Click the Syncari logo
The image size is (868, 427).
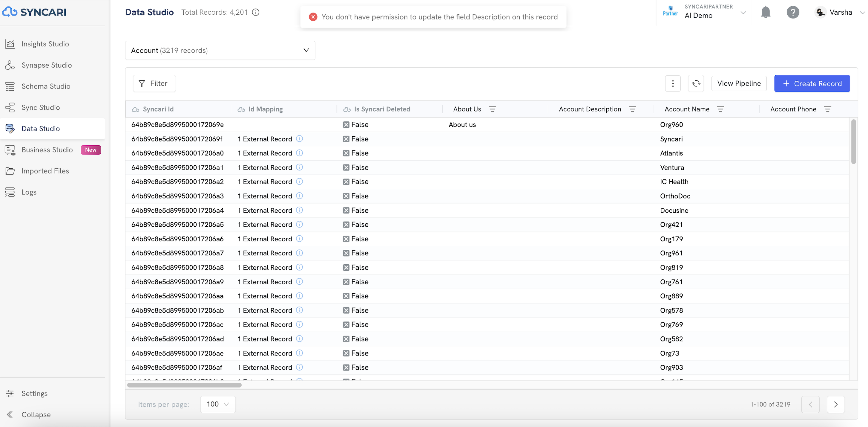pyautogui.click(x=34, y=12)
